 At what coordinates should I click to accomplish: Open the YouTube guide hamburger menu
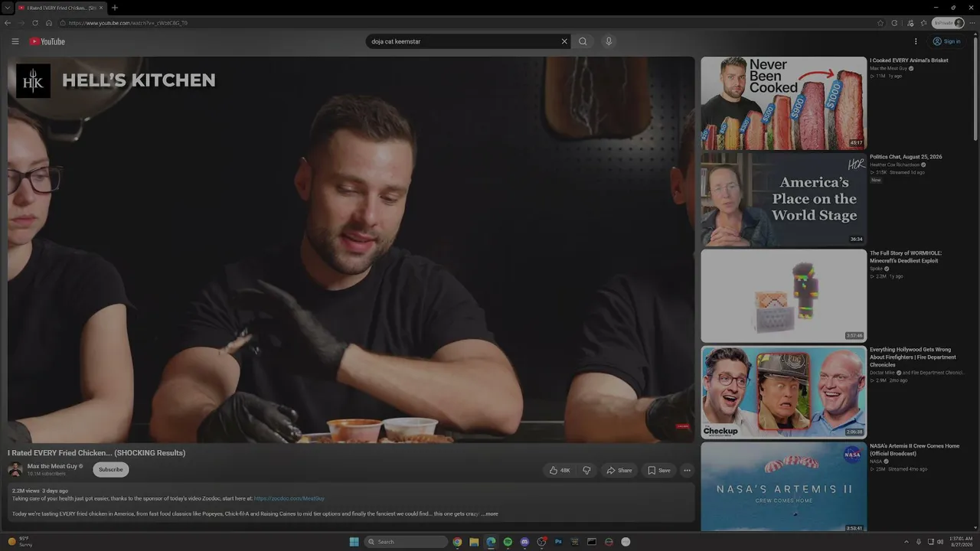tap(15, 41)
